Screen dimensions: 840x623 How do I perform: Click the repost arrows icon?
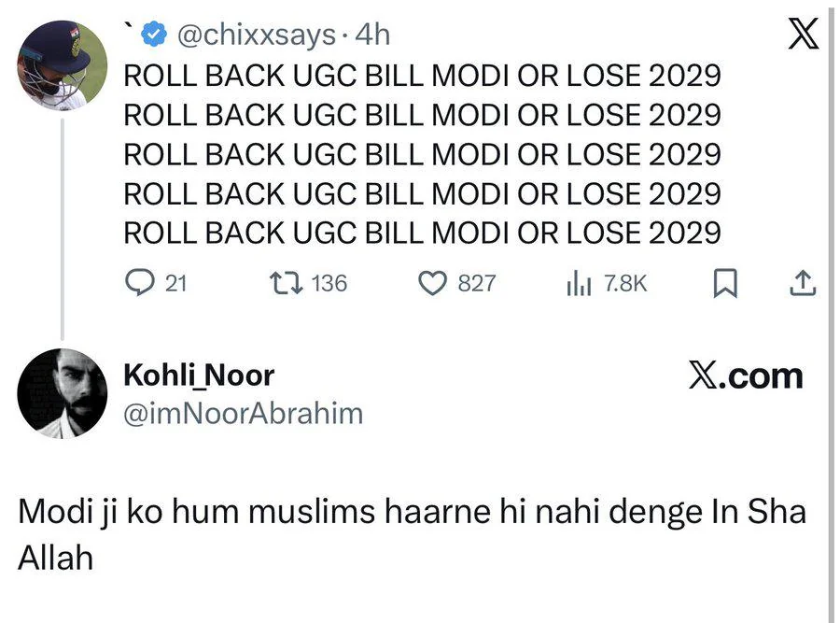[x=283, y=282]
